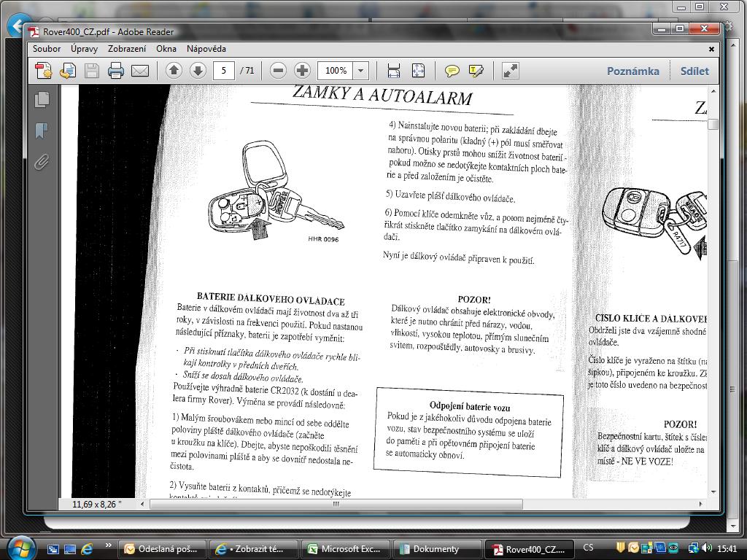The image size is (747, 560).
Task: Expand the zoom percentage dropdown
Action: pos(360,71)
